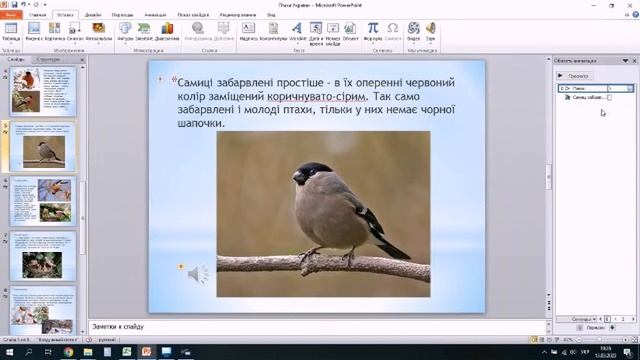
Task: Click the spell check status bar icon
Action: point(89,340)
